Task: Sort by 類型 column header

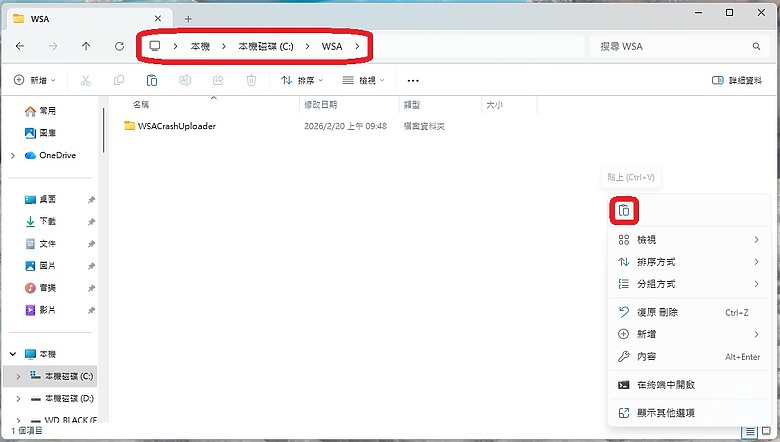Action: pyautogui.click(x=412, y=104)
